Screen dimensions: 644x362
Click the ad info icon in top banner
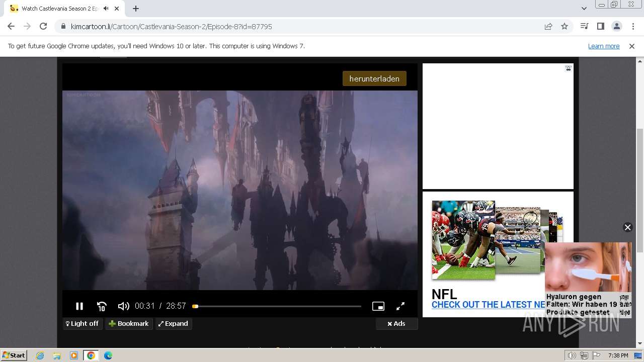tap(568, 68)
